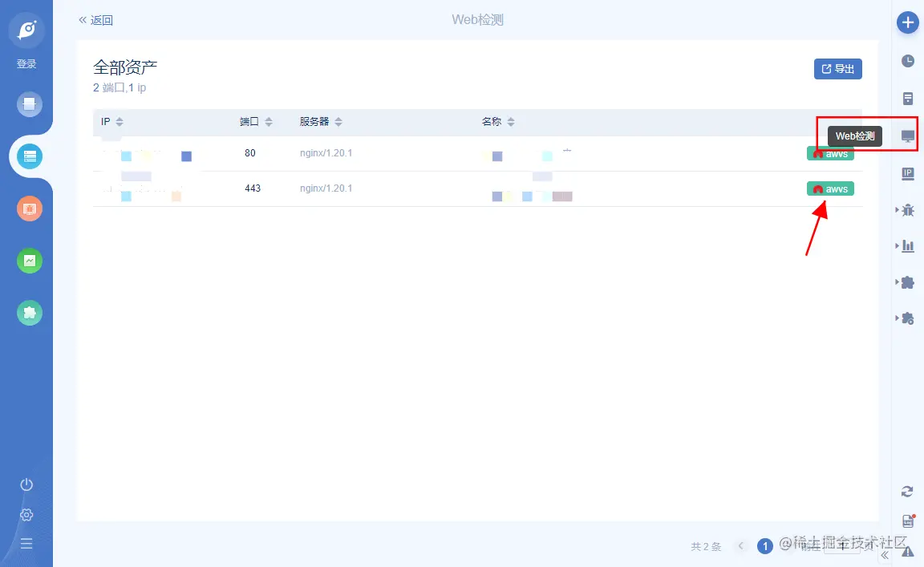The width and height of the screenshot is (924, 567).
Task: Open settings gear in left sidebar
Action: [x=26, y=515]
